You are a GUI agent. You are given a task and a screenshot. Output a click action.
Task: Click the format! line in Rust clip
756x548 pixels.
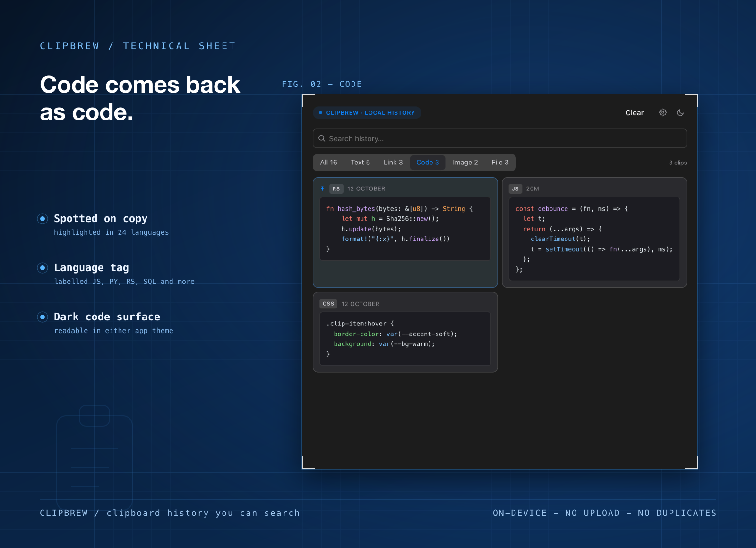[395, 239]
